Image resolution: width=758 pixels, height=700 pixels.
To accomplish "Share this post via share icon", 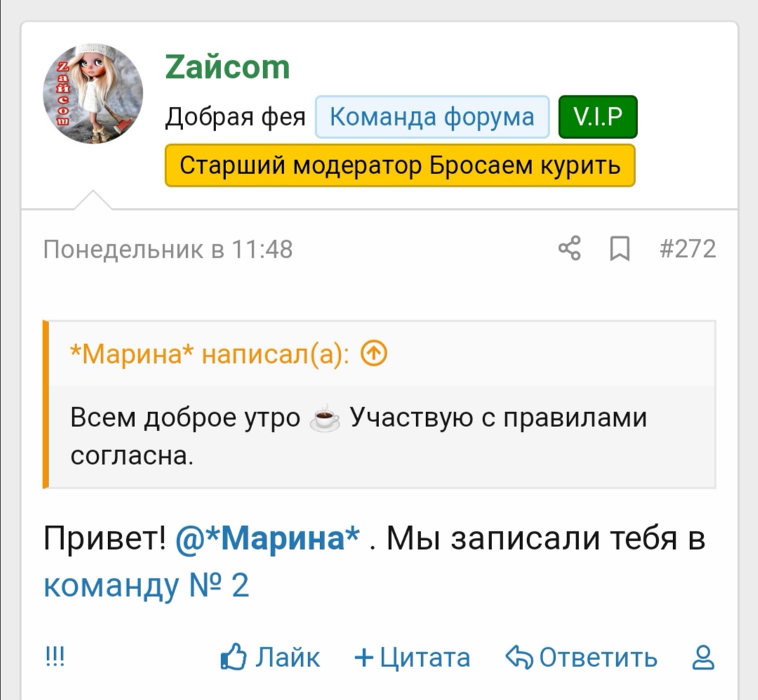I will [569, 249].
